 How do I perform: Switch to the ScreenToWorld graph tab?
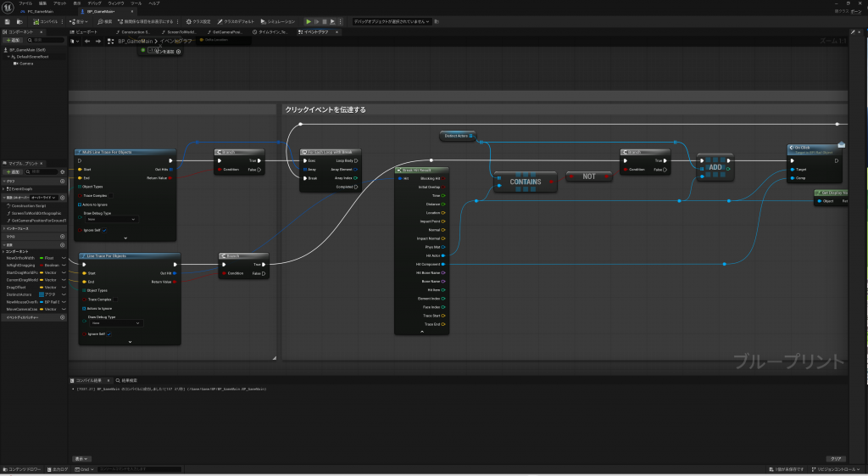(x=178, y=32)
